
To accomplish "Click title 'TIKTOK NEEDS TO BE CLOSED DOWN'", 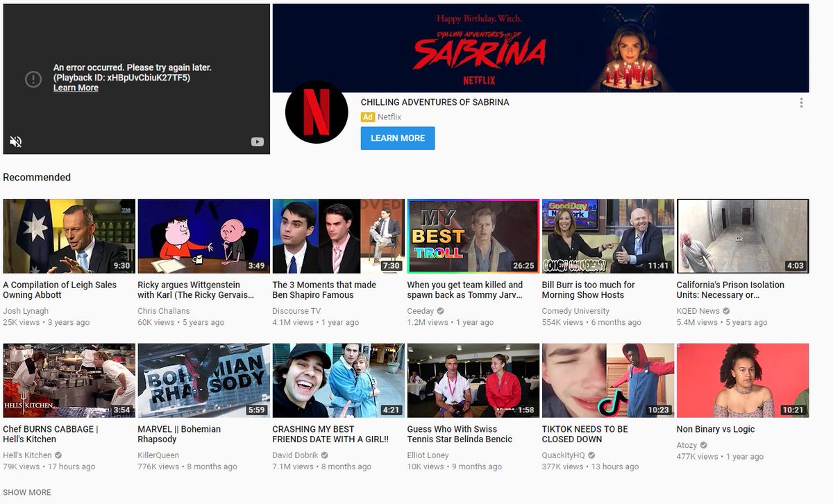I will 584,434.
